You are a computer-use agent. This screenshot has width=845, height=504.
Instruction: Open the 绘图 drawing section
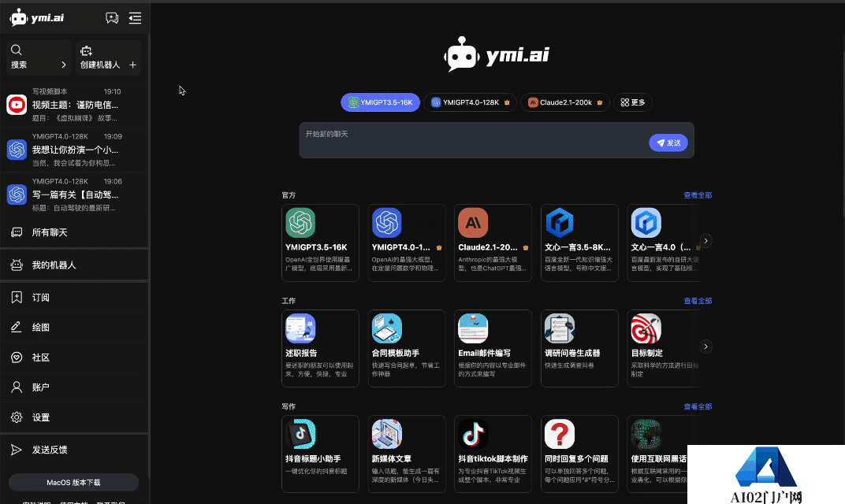pos(74,328)
